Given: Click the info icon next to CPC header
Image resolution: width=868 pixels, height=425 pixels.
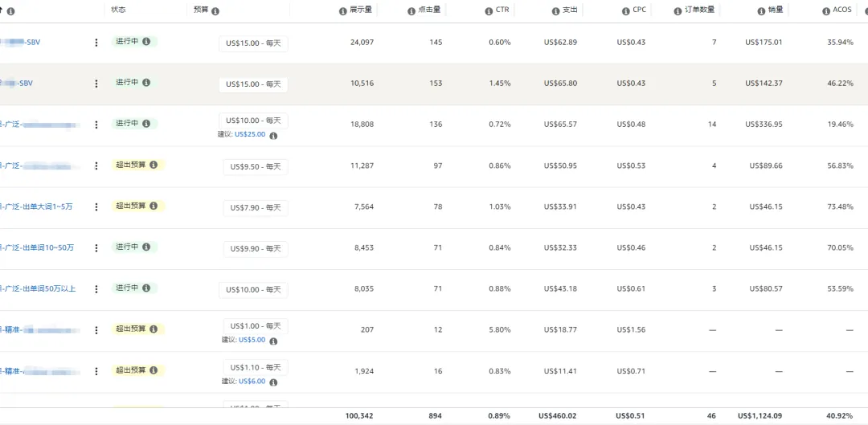Looking at the screenshot, I should (625, 11).
